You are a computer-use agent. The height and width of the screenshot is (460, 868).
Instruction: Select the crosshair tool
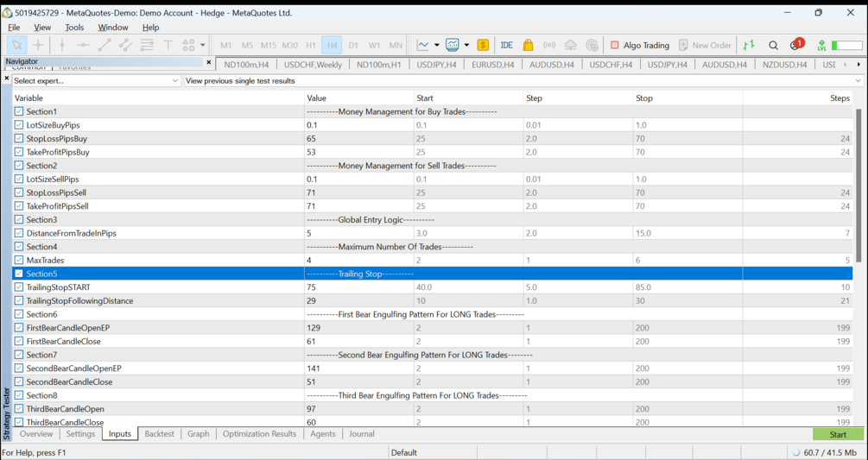pyautogui.click(x=38, y=46)
